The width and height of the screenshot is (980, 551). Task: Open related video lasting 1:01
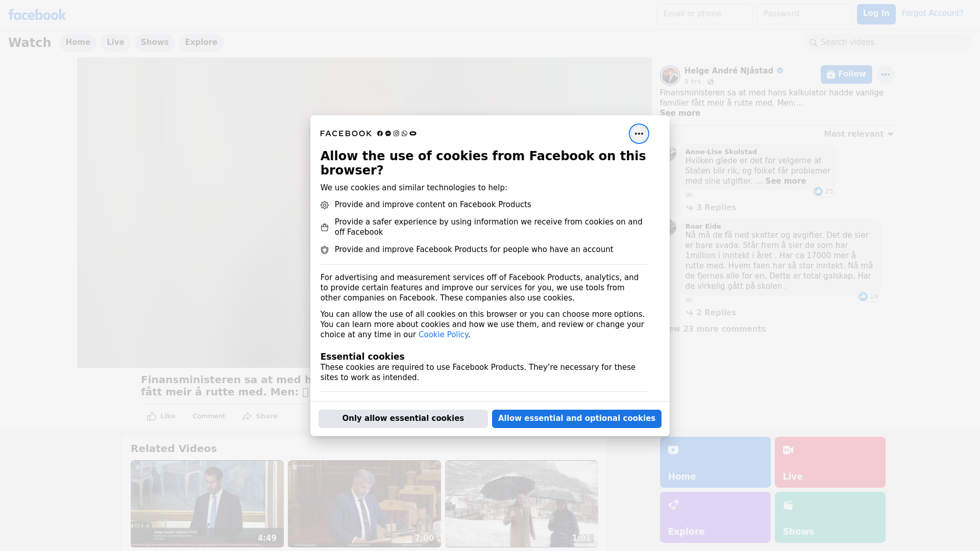pos(522,504)
